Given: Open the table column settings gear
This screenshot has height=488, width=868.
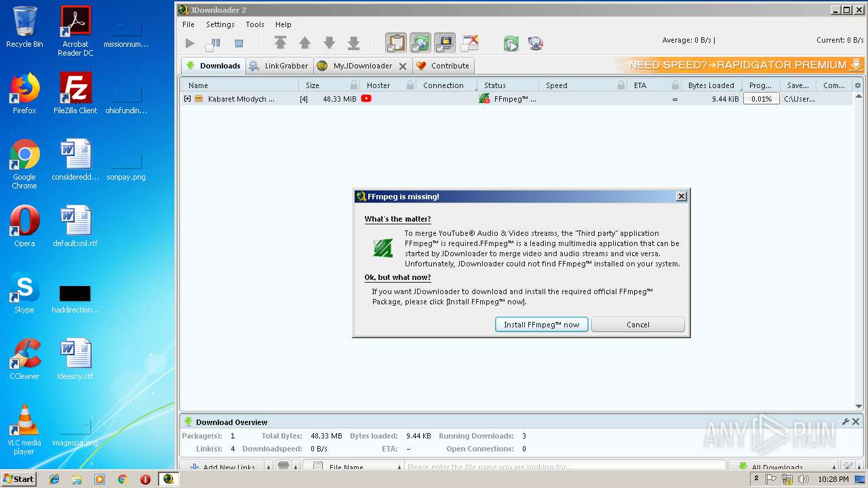Looking at the screenshot, I should pyautogui.click(x=858, y=85).
